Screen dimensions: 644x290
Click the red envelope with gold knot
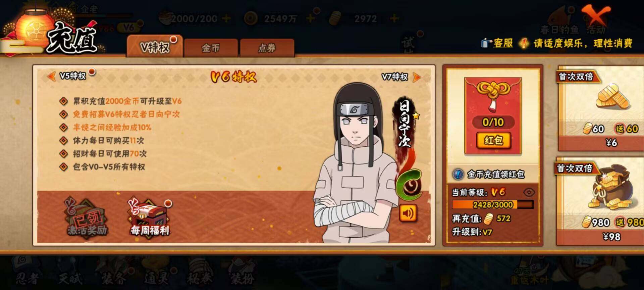(x=493, y=116)
